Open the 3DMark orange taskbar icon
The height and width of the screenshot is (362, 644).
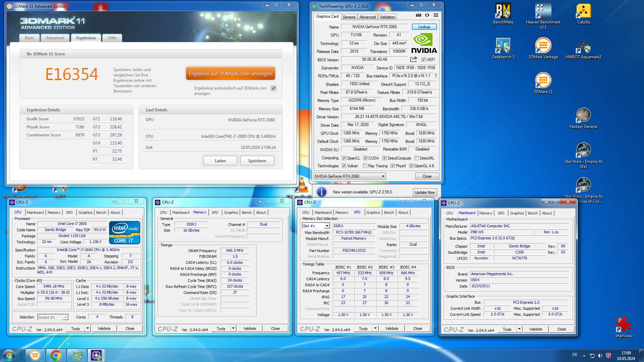(x=35, y=355)
